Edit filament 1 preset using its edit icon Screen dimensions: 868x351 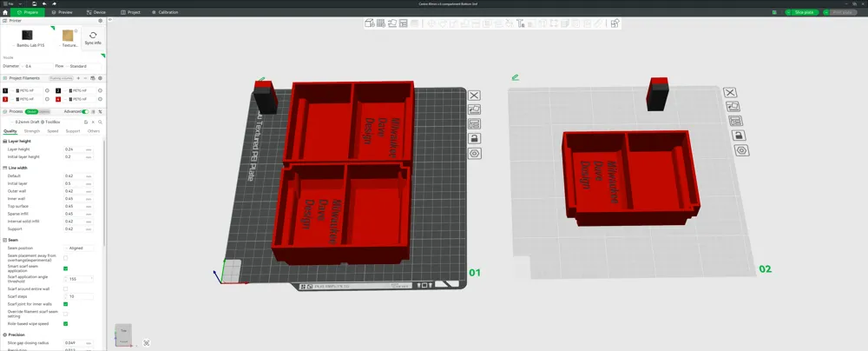coord(47,90)
